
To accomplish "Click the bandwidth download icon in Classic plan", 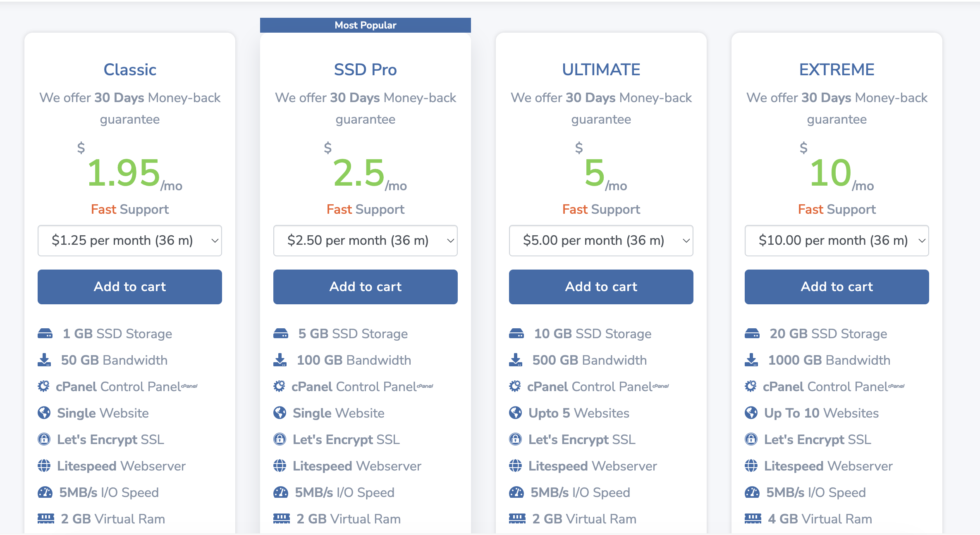I will click(44, 360).
